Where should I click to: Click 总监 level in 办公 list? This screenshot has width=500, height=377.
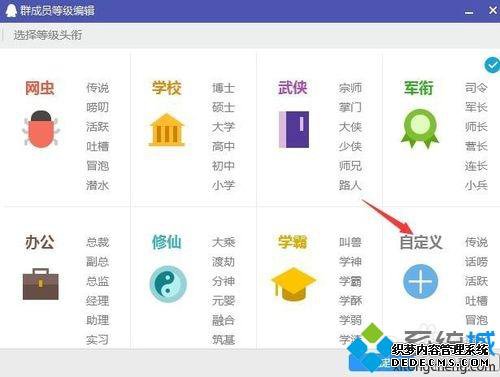[x=97, y=281]
